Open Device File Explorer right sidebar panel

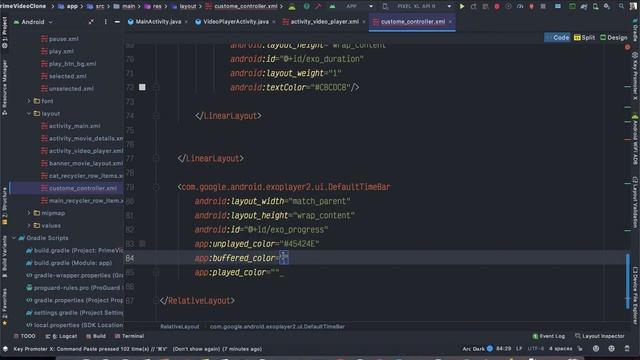(635, 296)
